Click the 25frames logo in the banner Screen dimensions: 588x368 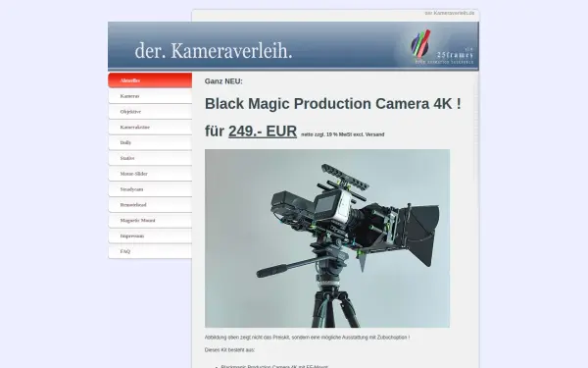pyautogui.click(x=442, y=46)
